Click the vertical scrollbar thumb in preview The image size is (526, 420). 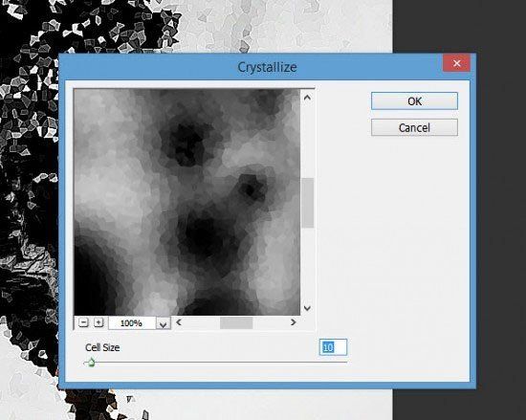coord(307,203)
